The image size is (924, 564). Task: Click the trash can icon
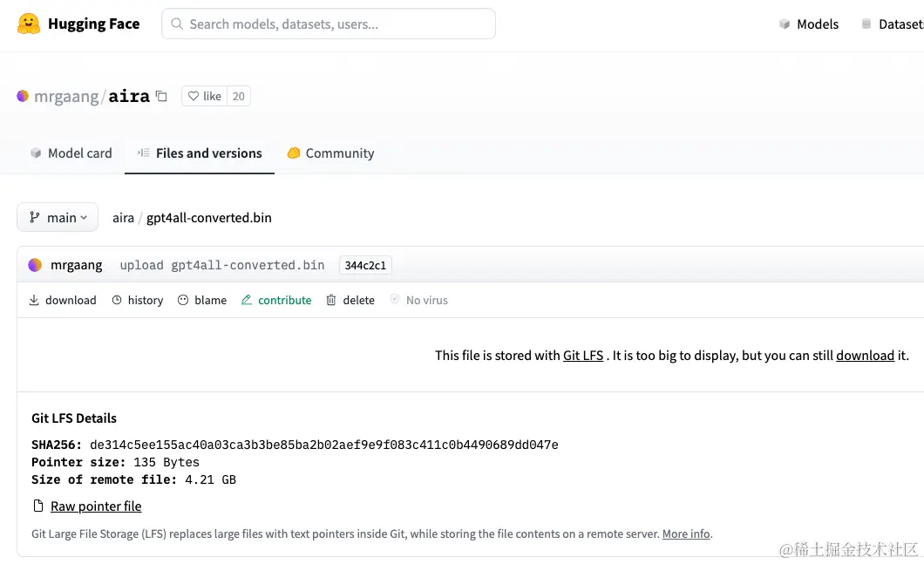331,300
